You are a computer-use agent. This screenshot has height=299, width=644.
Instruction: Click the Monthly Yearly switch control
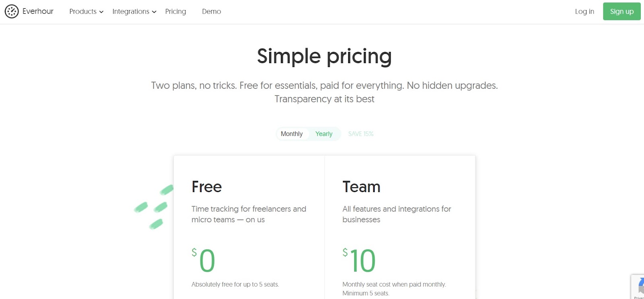(308, 133)
